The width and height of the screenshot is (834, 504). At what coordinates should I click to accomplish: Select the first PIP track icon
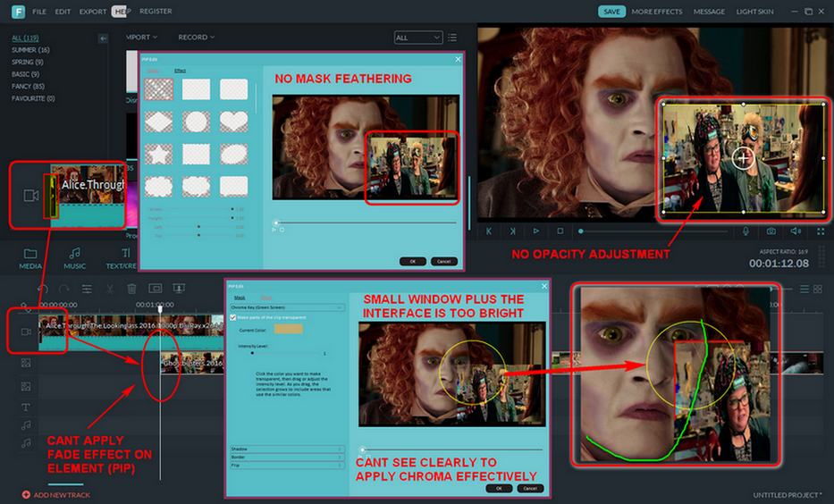[x=26, y=363]
